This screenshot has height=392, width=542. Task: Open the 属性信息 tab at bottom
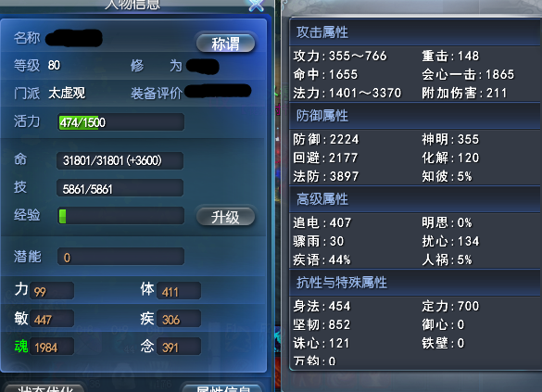[223, 388]
